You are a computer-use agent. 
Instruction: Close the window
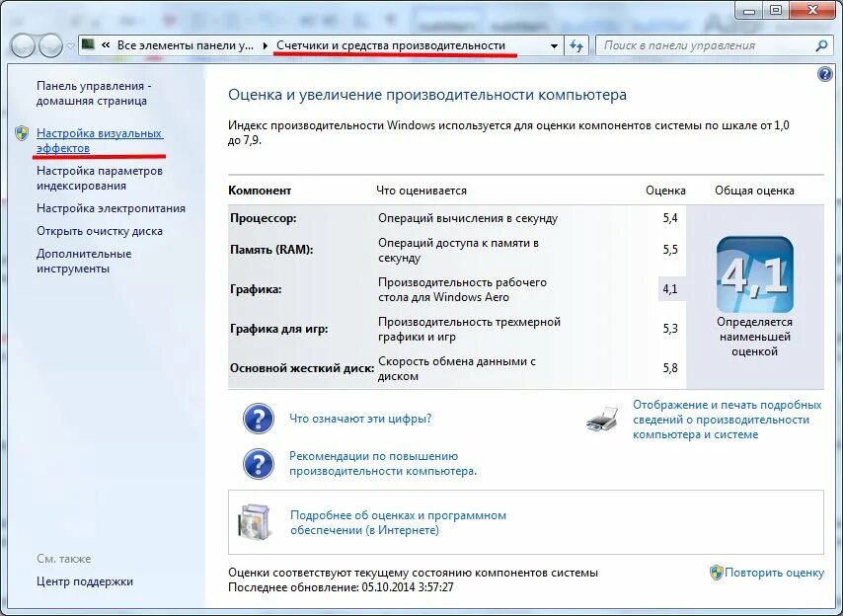[811, 11]
